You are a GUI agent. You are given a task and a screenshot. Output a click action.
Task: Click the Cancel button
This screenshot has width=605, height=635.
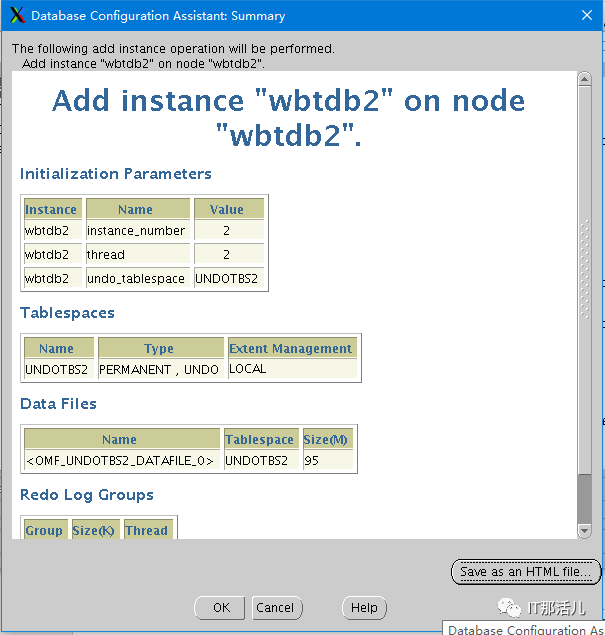(x=277, y=607)
